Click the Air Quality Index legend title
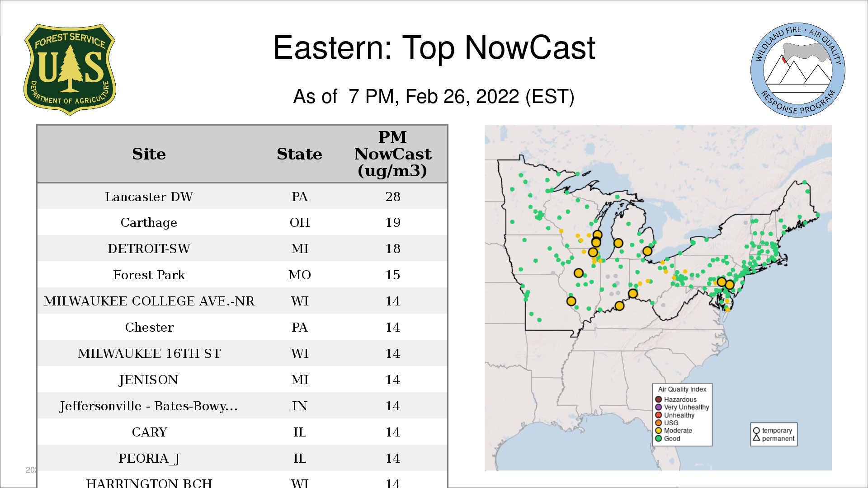868x488 pixels. [x=682, y=389]
